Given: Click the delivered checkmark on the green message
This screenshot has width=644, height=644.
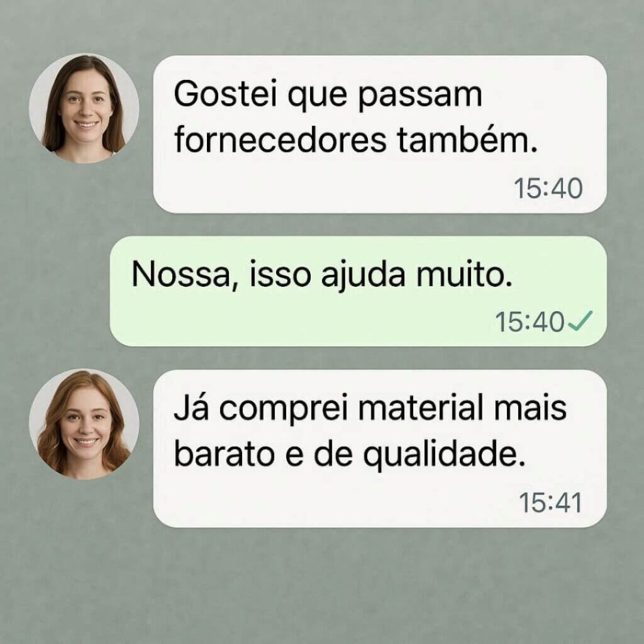Looking at the screenshot, I should click(580, 321).
